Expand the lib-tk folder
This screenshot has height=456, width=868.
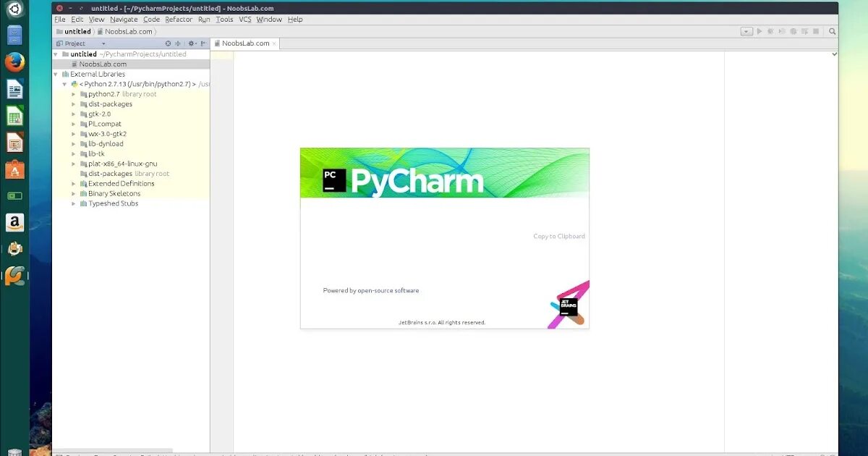(x=74, y=153)
